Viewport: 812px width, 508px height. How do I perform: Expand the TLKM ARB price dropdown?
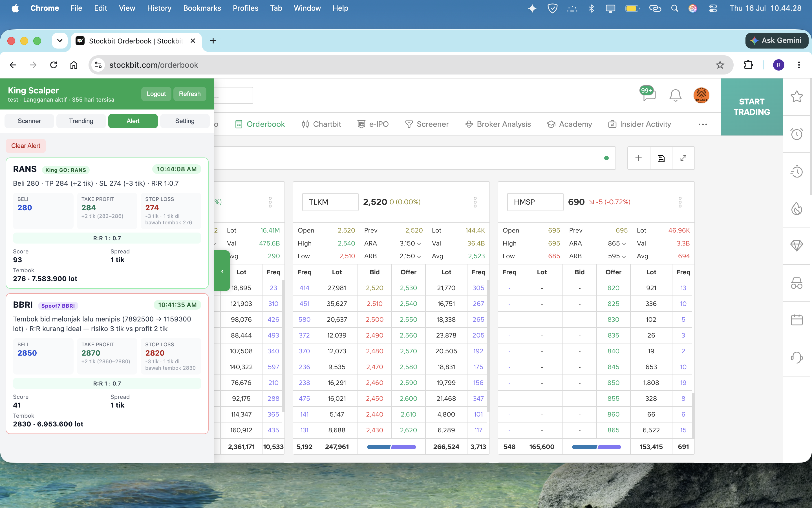(419, 256)
